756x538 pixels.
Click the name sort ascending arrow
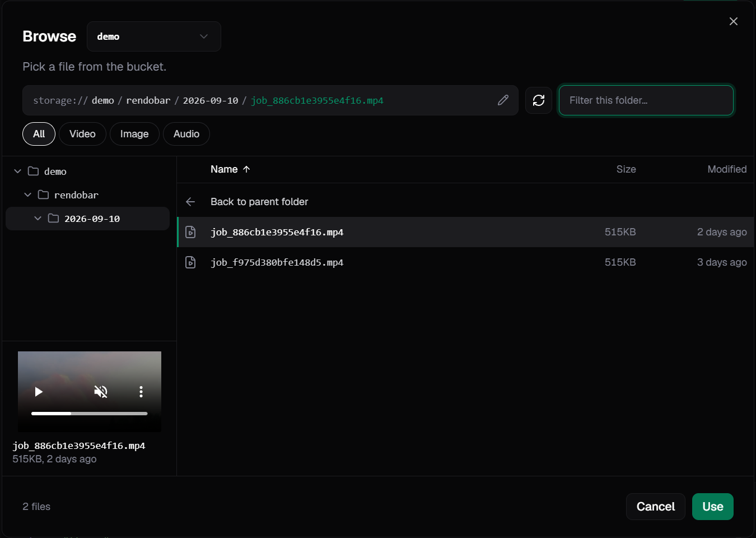[246, 169]
